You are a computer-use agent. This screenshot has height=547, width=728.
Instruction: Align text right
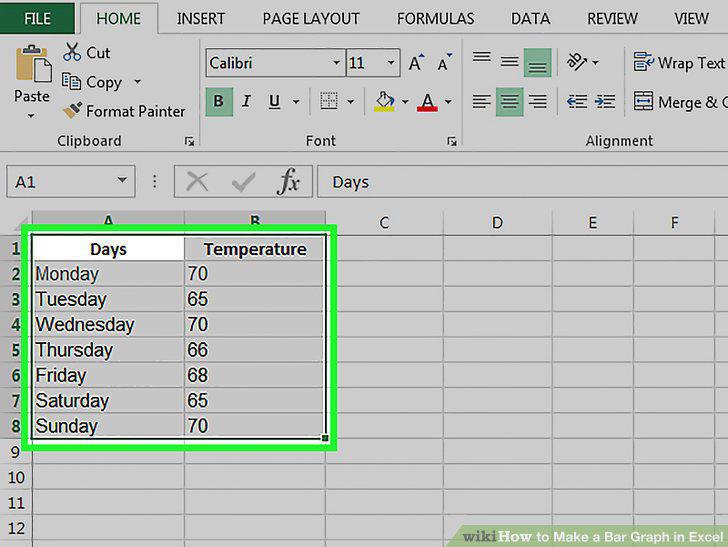coord(537,101)
